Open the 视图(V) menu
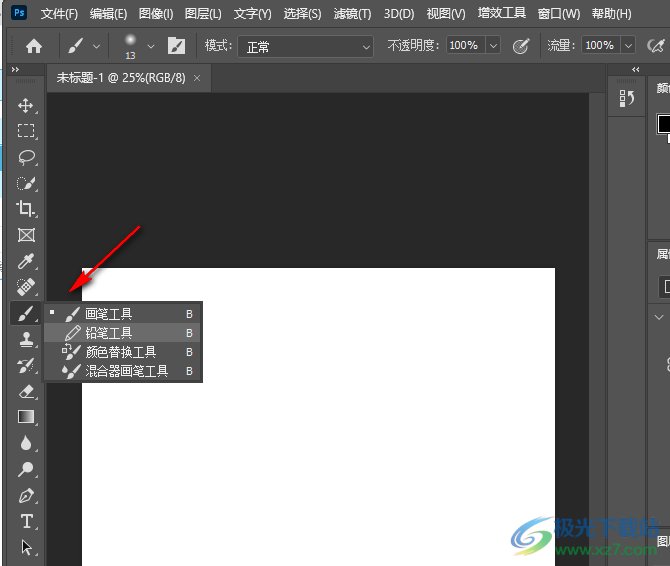This screenshot has height=566, width=670. coord(446,14)
